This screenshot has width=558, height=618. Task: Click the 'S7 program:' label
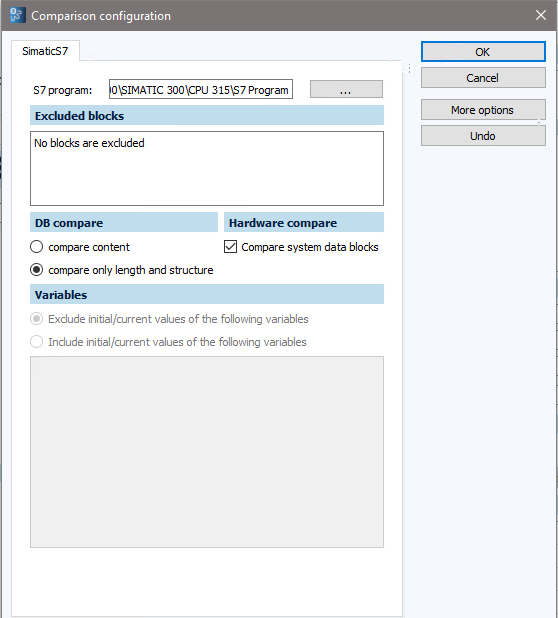63,90
